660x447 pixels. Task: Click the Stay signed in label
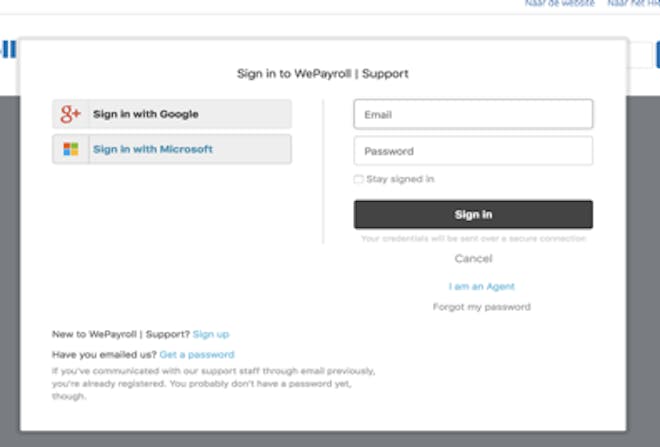click(400, 179)
